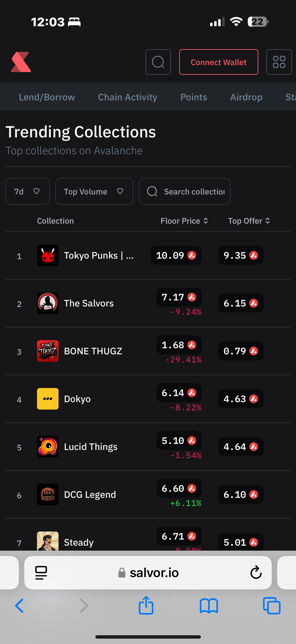This screenshot has height=644, width=296.
Task: Tap the Salvor logo icon
Action: pos(21,62)
